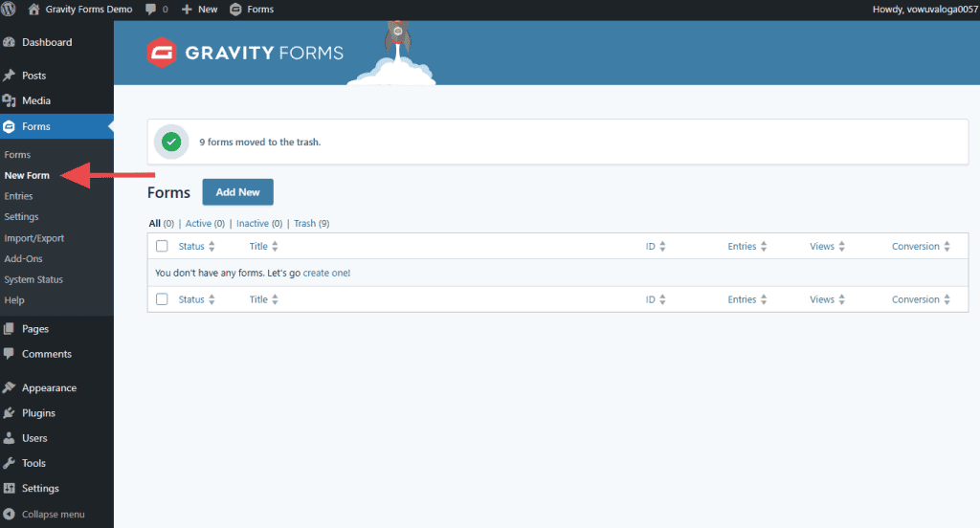The image size is (980, 528).
Task: Click the WordPress logo icon
Action: [x=8, y=9]
